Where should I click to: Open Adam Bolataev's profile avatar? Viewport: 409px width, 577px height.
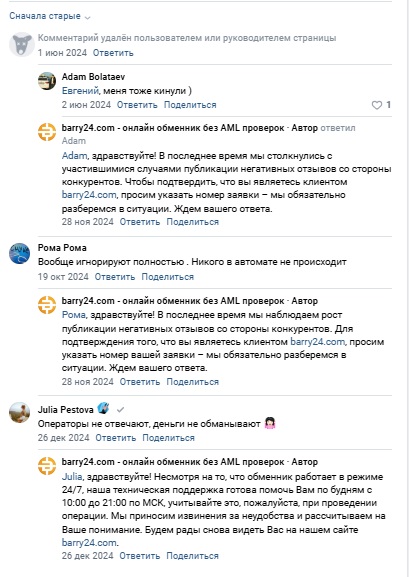[x=47, y=81]
